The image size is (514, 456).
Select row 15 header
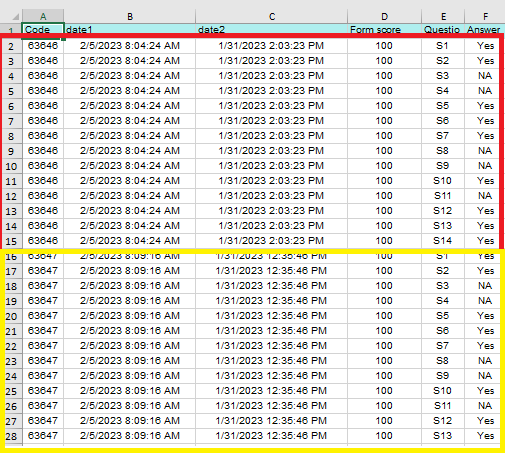coord(11,241)
